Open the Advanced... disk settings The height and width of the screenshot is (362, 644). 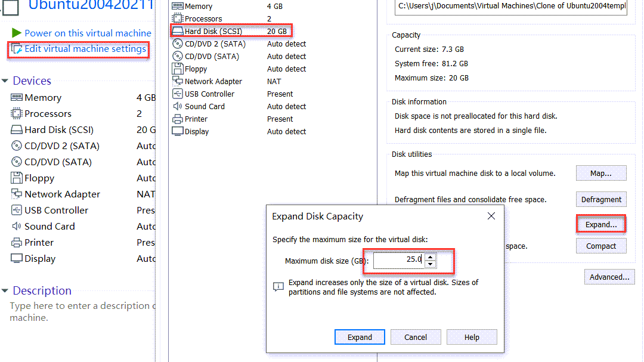pyautogui.click(x=609, y=277)
